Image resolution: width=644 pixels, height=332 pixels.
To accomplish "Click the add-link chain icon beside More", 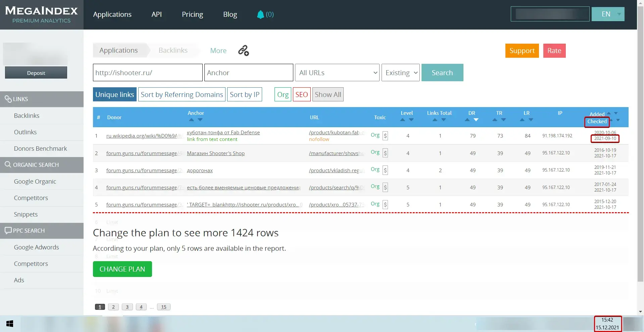I will tap(244, 50).
